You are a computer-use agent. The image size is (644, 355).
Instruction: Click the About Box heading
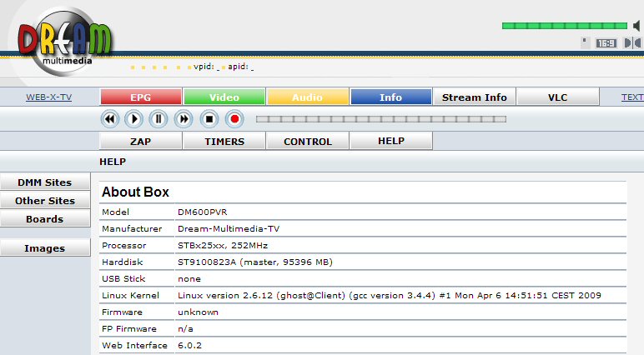coord(135,192)
